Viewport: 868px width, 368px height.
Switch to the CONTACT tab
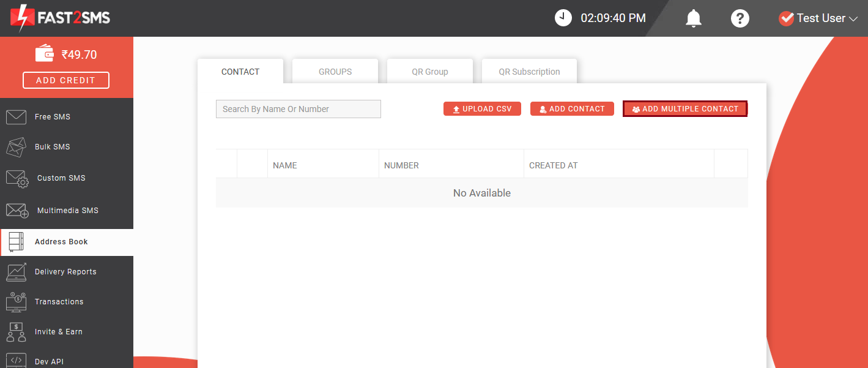coord(240,72)
